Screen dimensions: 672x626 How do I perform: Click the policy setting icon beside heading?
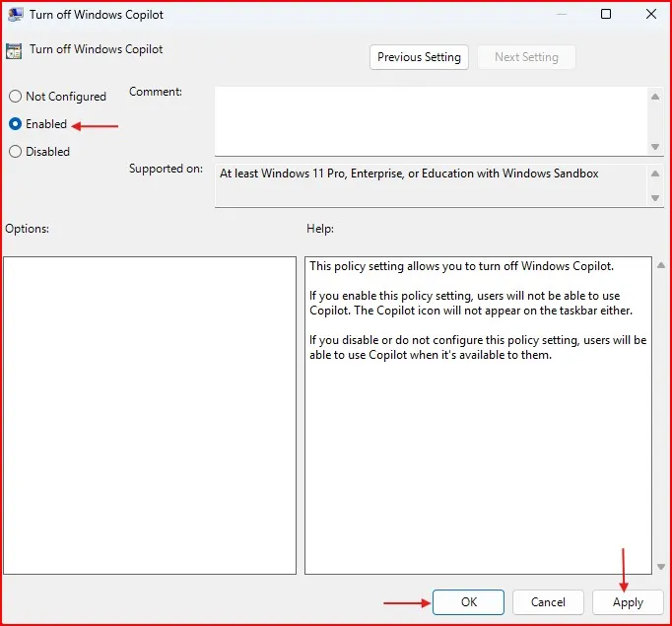coord(14,51)
